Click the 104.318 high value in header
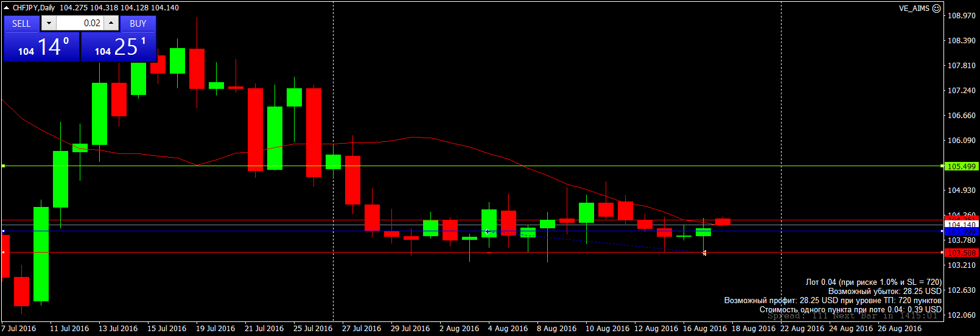 pyautogui.click(x=104, y=8)
